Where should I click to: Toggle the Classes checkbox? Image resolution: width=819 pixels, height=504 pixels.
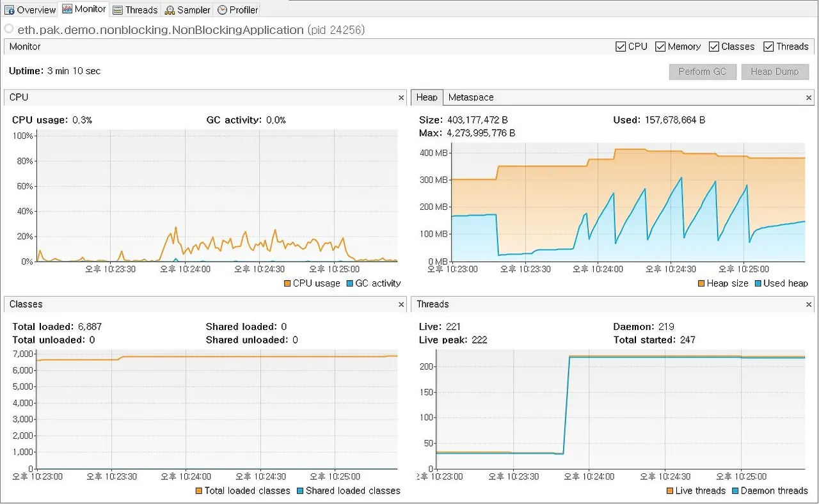point(713,47)
